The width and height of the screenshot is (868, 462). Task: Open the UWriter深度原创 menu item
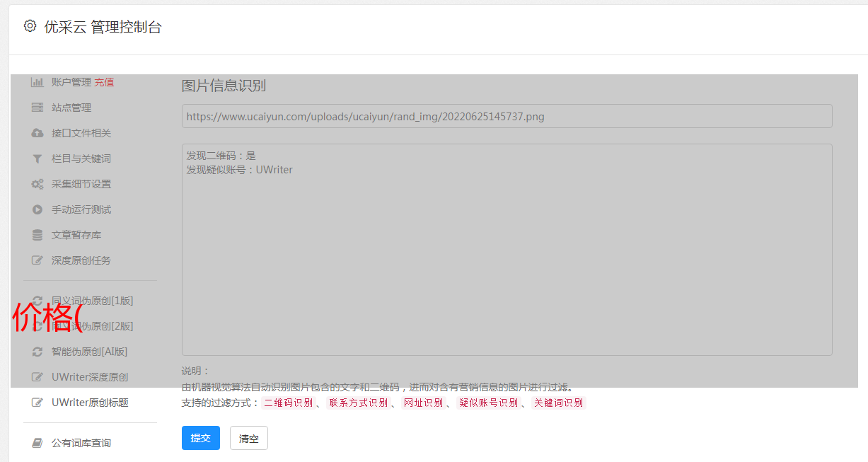pyautogui.click(x=89, y=377)
